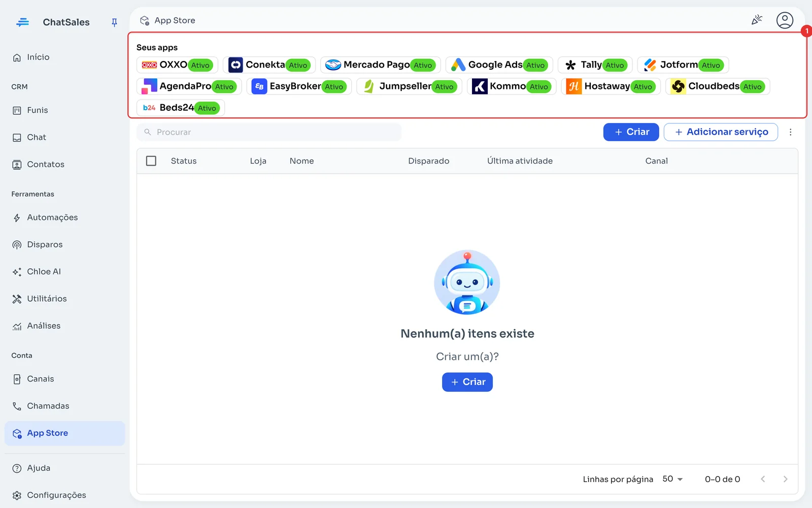Viewport: 812px width, 508px height.
Task: Click the celebration confetti icon in the header
Action: [x=757, y=20]
